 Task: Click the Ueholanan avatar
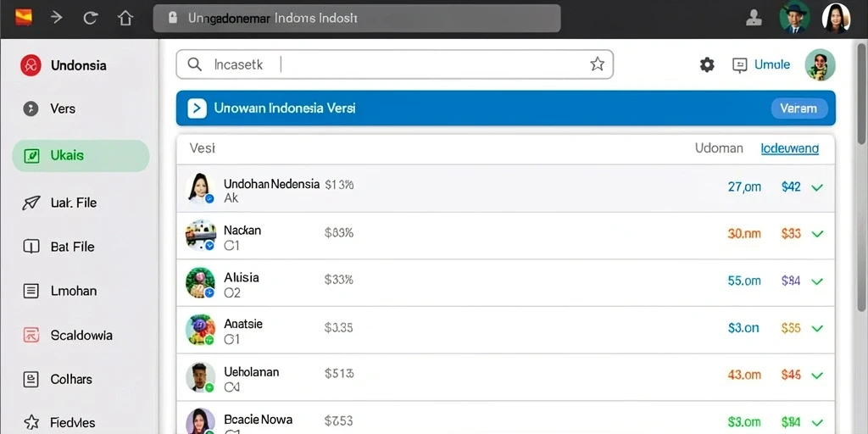200,377
